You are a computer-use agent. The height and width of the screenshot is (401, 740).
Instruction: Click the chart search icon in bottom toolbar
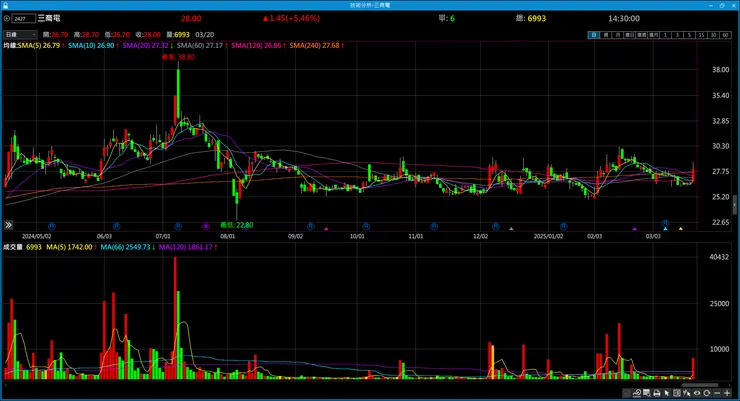tap(647, 393)
